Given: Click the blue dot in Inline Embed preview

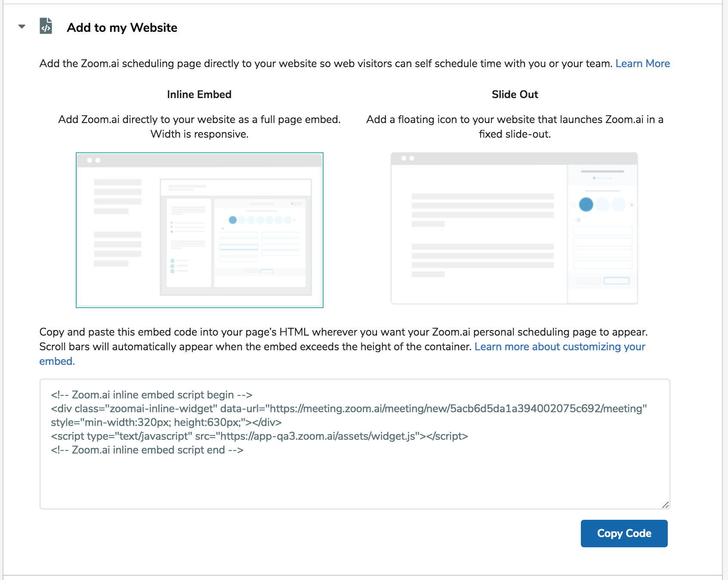Looking at the screenshot, I should click(x=233, y=220).
